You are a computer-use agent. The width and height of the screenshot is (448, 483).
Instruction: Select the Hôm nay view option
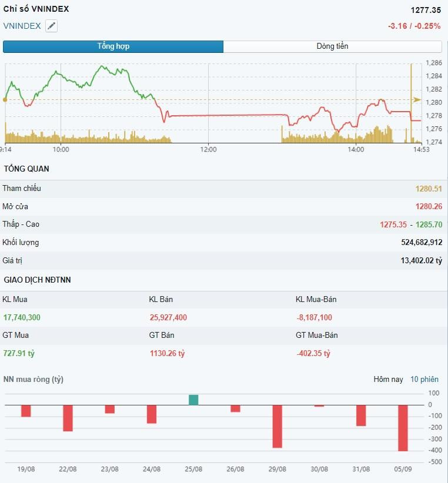pos(388,379)
